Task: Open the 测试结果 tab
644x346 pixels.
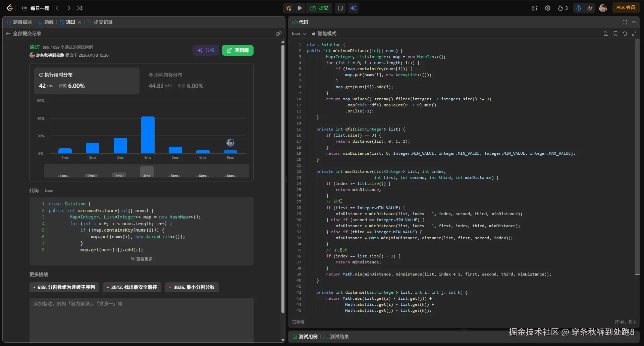Action: click(x=336, y=337)
